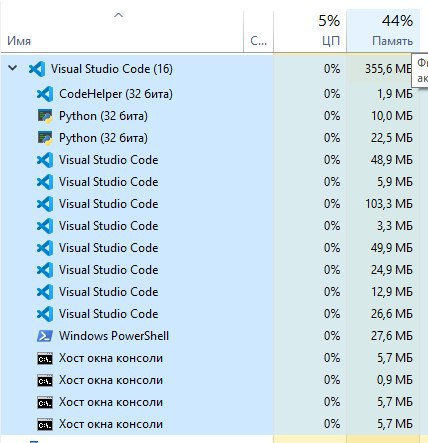Click the second Python (32 бита) icon, 22,5 МБ
Viewport: 428px width, 443px height.
click(45, 138)
